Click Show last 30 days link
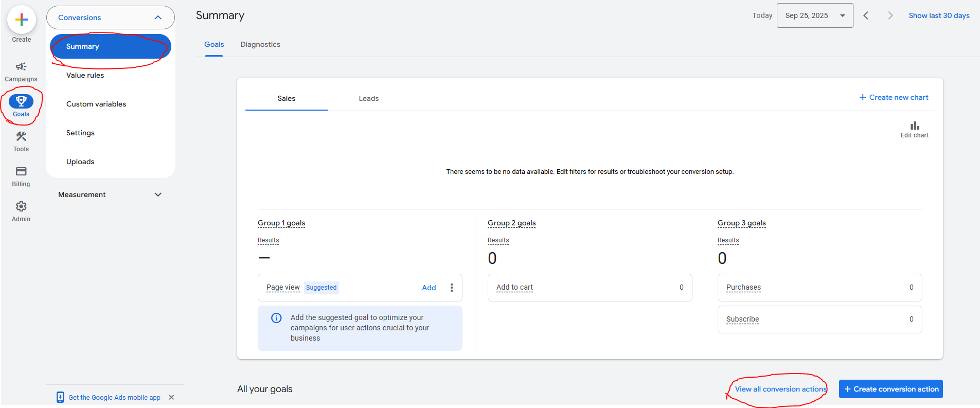This screenshot has width=980, height=408. [939, 15]
